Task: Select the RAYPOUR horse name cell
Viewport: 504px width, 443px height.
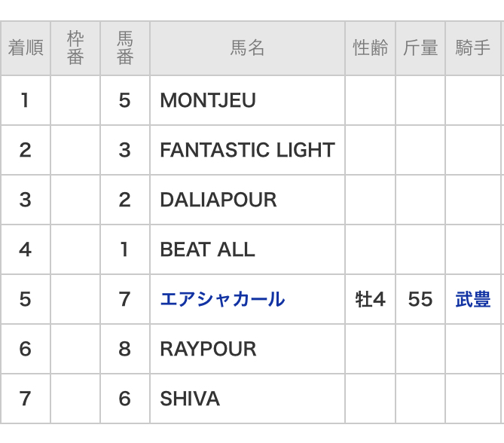Action: point(208,349)
